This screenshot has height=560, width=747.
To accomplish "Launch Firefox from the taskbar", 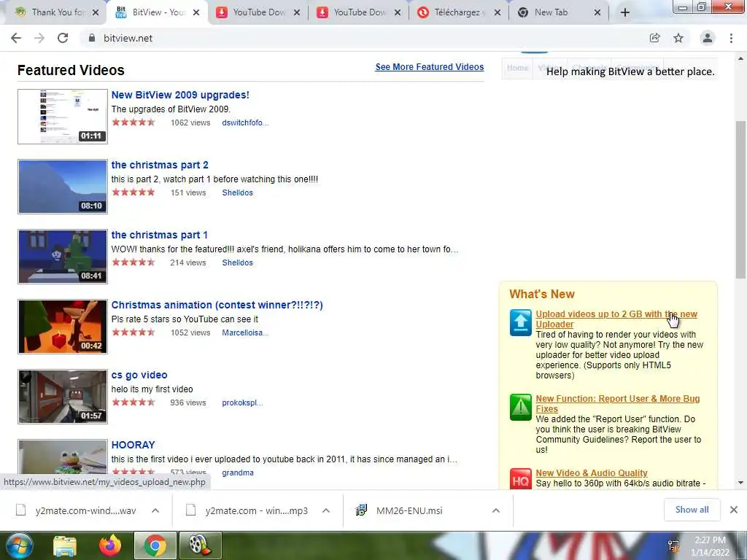I will coord(110,545).
